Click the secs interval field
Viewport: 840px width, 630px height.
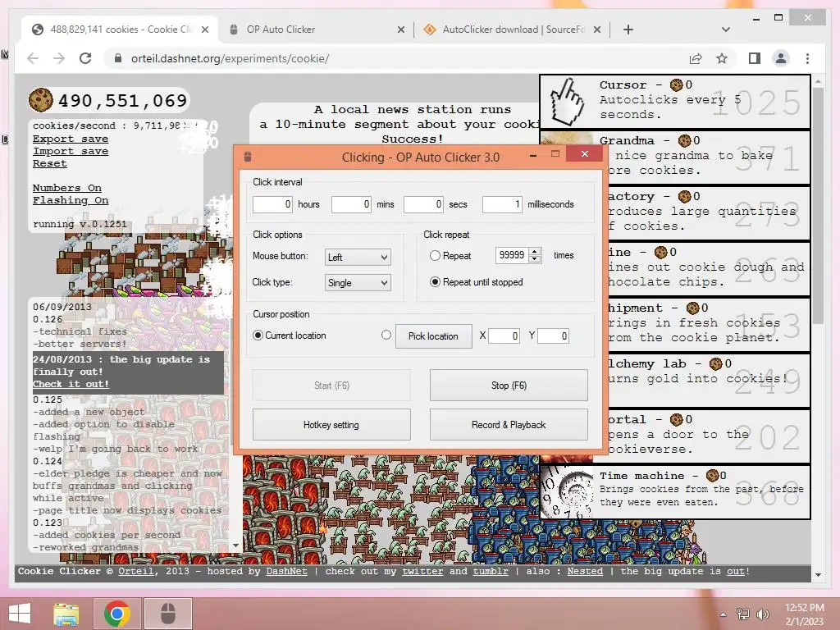[x=423, y=204]
